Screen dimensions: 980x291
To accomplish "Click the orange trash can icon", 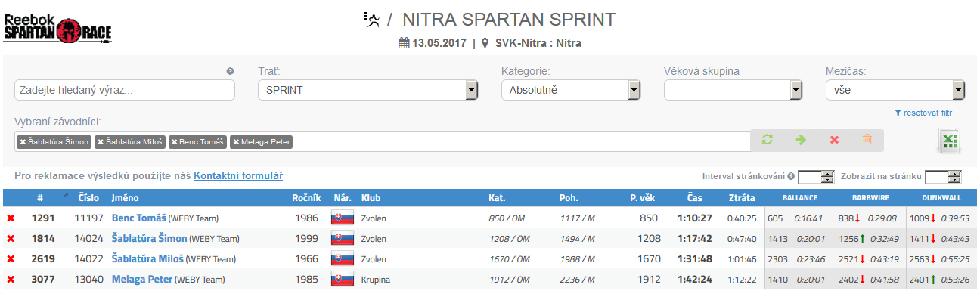I will pyautogui.click(x=867, y=140).
